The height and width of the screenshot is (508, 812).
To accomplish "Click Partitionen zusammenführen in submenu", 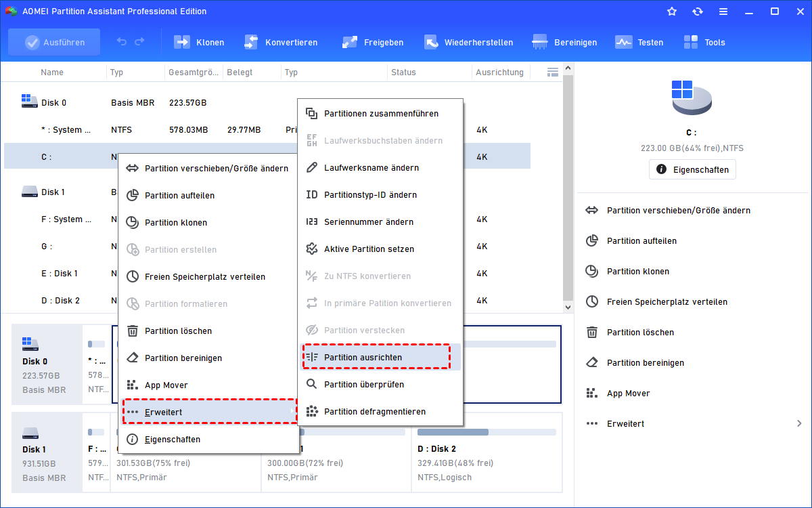I will (x=381, y=114).
